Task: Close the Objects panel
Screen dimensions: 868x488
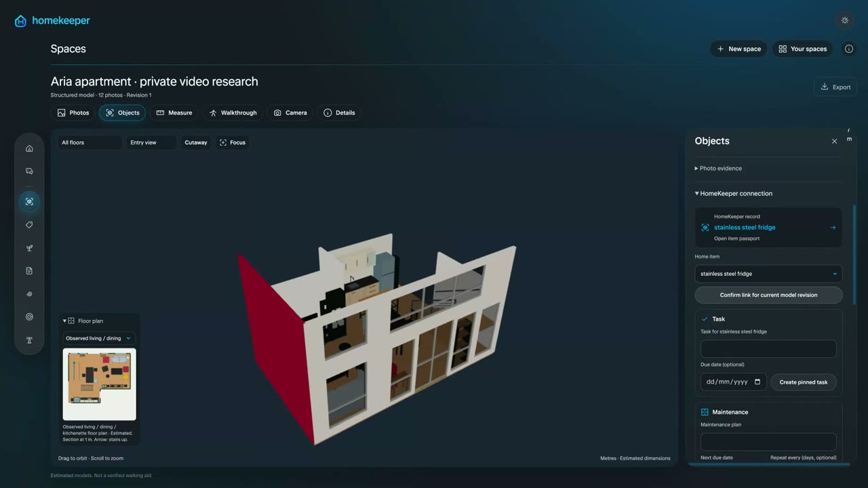Action: [834, 141]
